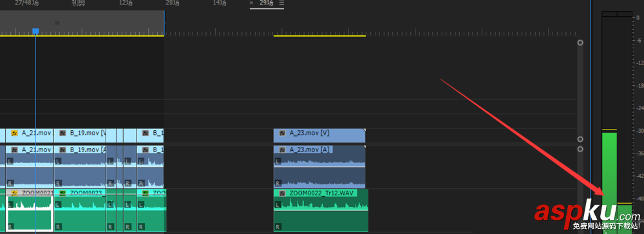644x234 pixels.
Task: Click the fx badge on ZOOM0022_Tr12.WAV clip
Action: pyautogui.click(x=283, y=193)
